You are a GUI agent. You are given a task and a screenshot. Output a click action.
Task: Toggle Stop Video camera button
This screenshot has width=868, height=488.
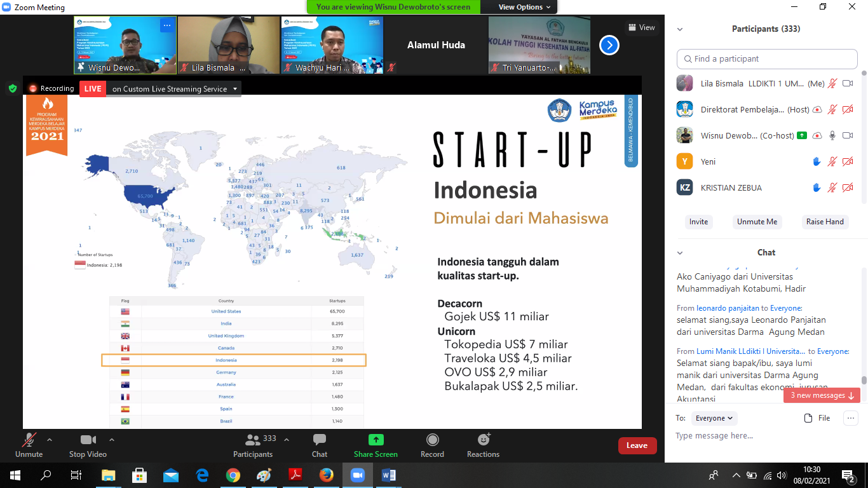click(x=88, y=440)
